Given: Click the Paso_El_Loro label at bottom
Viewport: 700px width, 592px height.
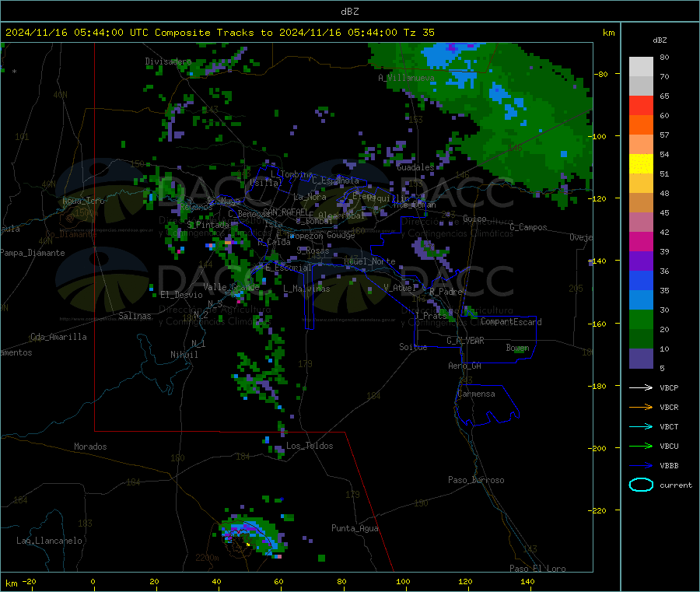Looking at the screenshot, I should pyautogui.click(x=537, y=569).
